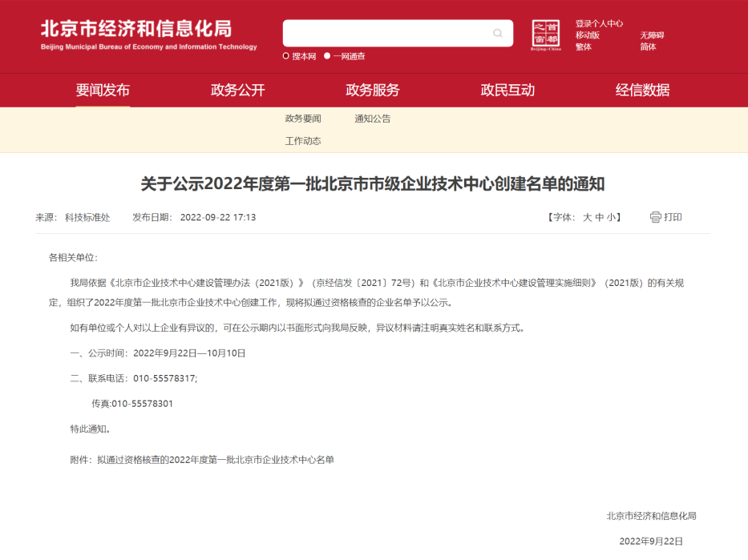748x560 pixels.
Task: Open the 首都之窗 Beijing-China logo
Action: [x=546, y=36]
